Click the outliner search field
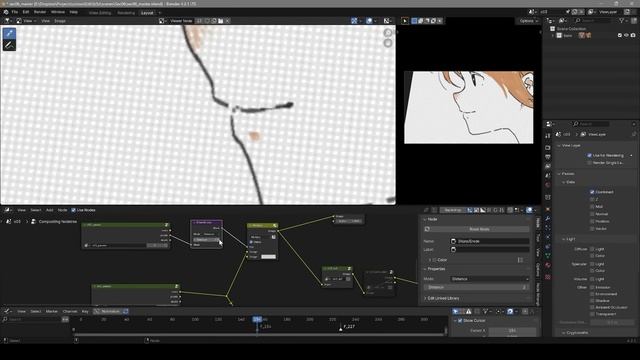 coord(594,20)
